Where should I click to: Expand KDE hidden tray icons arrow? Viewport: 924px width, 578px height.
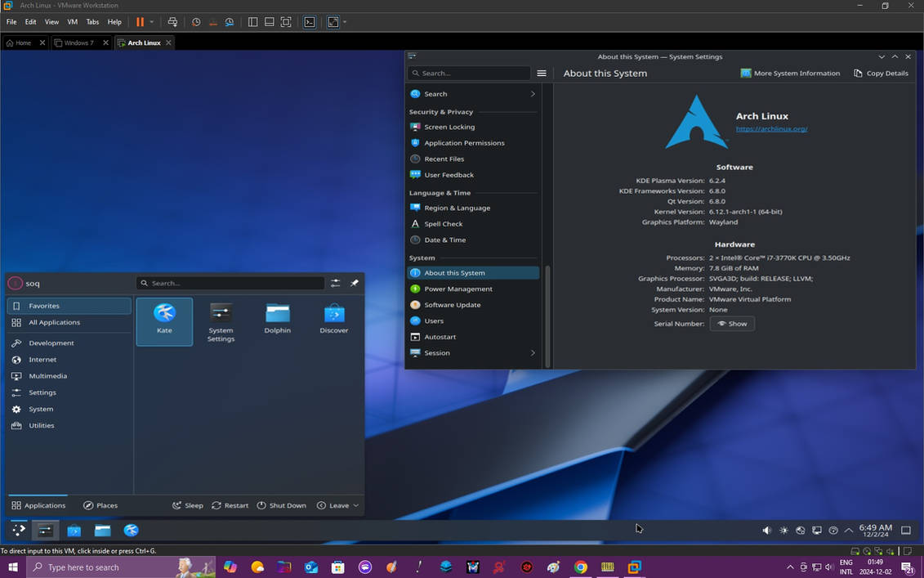coord(849,531)
